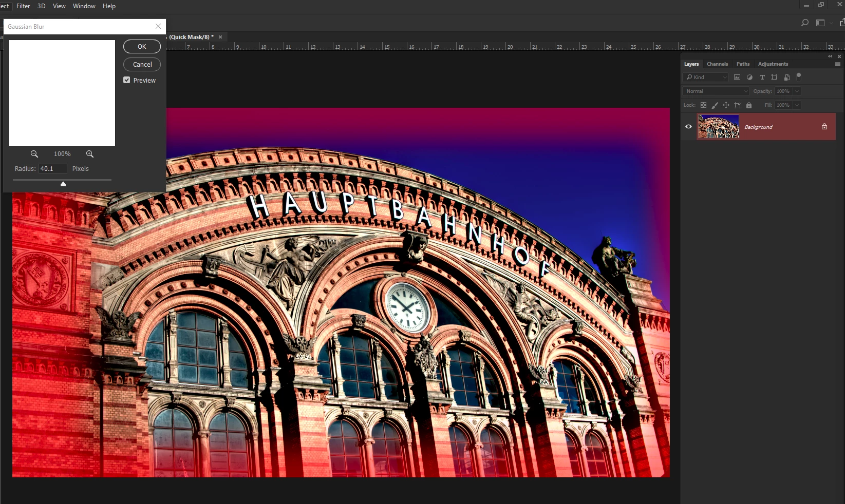Open the 3D menu
Image resolution: width=845 pixels, height=504 pixels.
(42, 6)
